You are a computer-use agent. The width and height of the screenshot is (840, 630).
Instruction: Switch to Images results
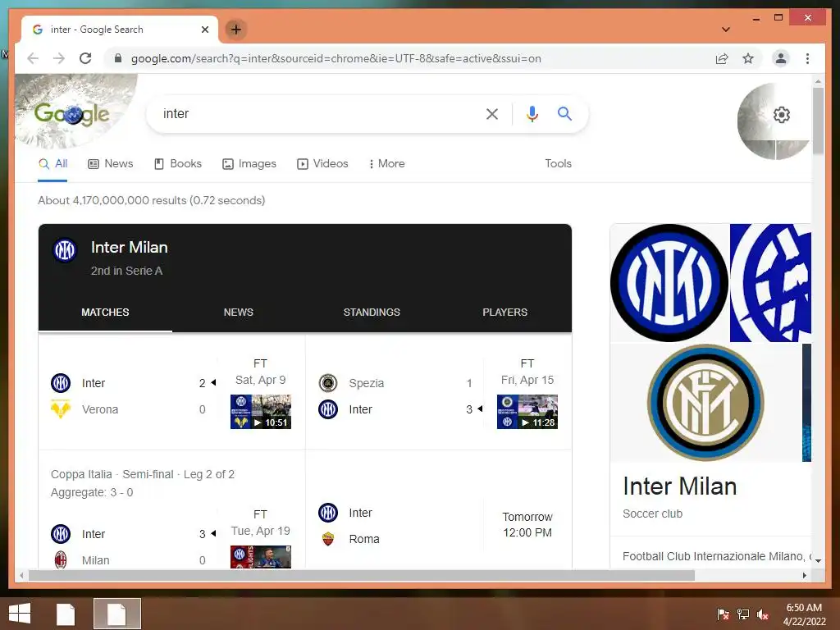point(249,164)
